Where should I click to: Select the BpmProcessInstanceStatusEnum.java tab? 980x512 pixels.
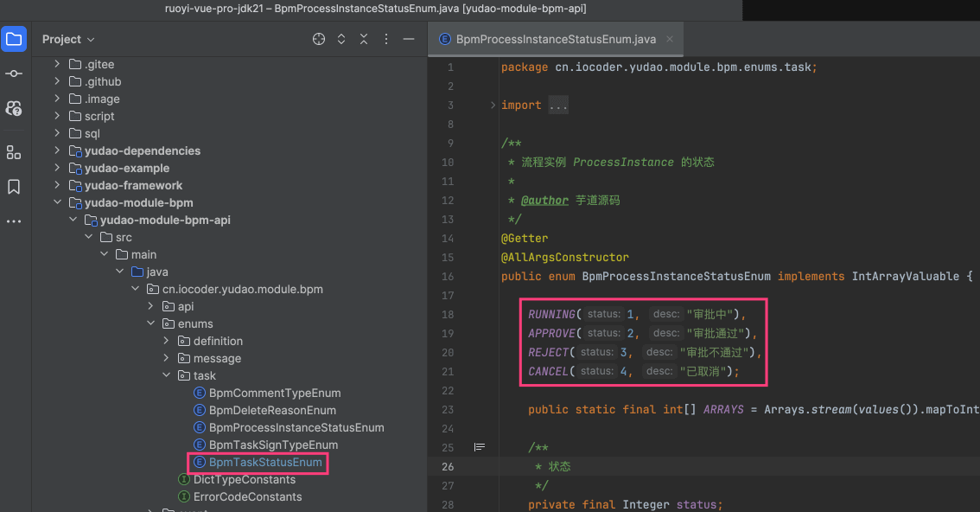click(556, 39)
